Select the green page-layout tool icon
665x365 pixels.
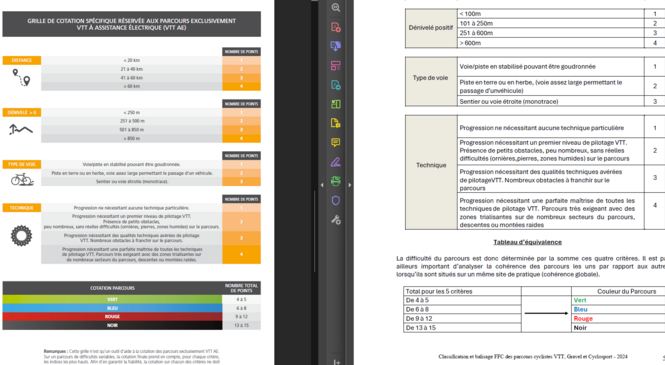pos(335,104)
